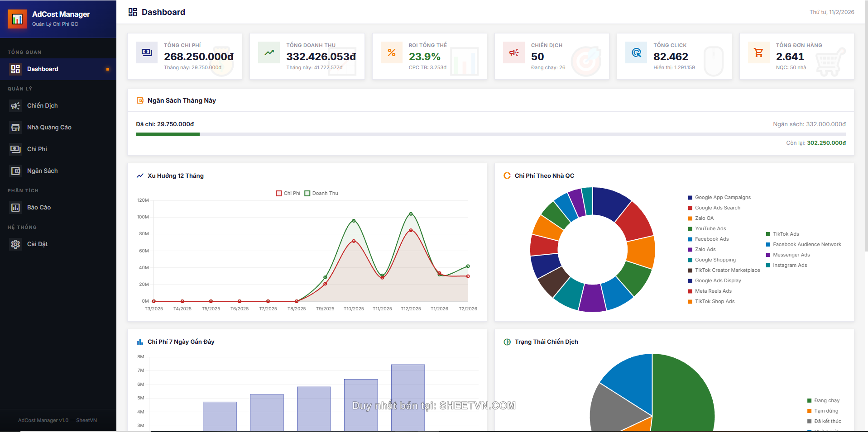Go to the Báo Cáo page
The image size is (868, 432).
click(x=39, y=208)
